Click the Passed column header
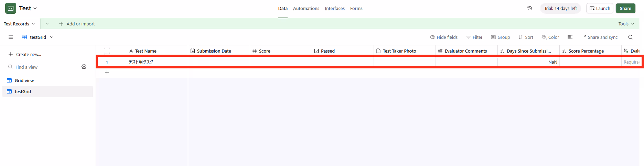This screenshot has width=644, height=166. click(343, 51)
